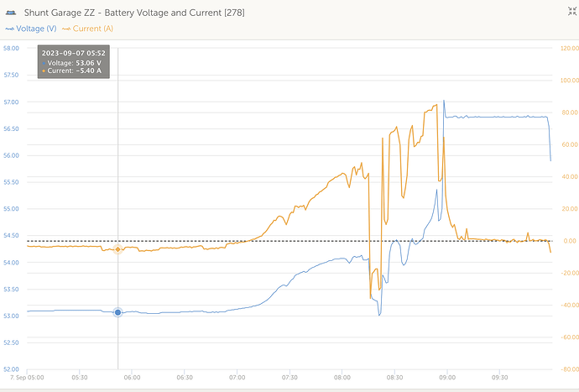Click the 7. Sep 05:00 time axis label
Image resolution: width=579 pixels, height=392 pixels.
pyautogui.click(x=27, y=378)
